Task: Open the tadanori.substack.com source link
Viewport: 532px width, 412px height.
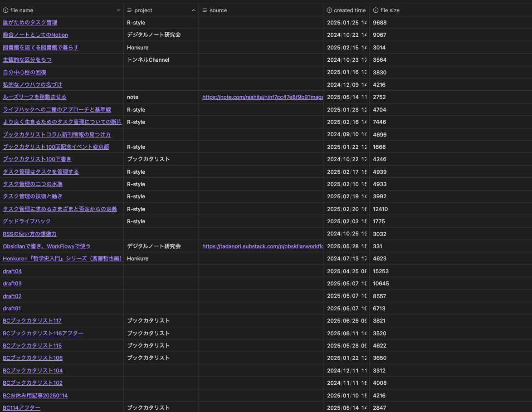Action: 263,246
